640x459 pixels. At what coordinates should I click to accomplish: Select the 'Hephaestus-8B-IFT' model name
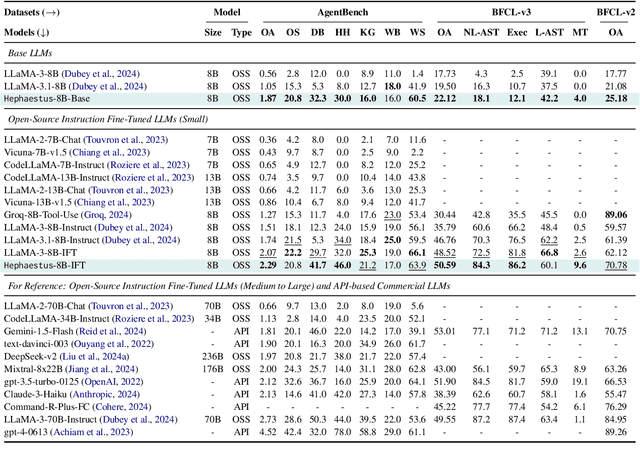click(45, 266)
